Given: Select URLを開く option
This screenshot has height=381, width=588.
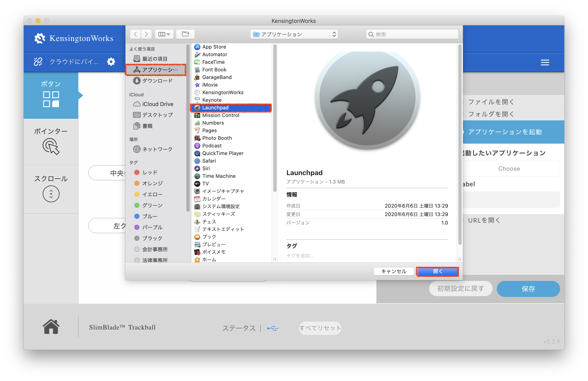Looking at the screenshot, I should 484,220.
